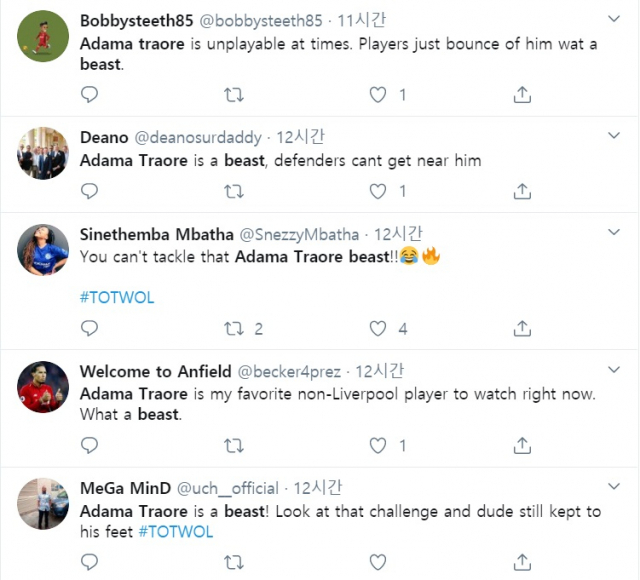View Sinethemba Mbatha's profile picture
640x580 pixels.
pos(42,250)
